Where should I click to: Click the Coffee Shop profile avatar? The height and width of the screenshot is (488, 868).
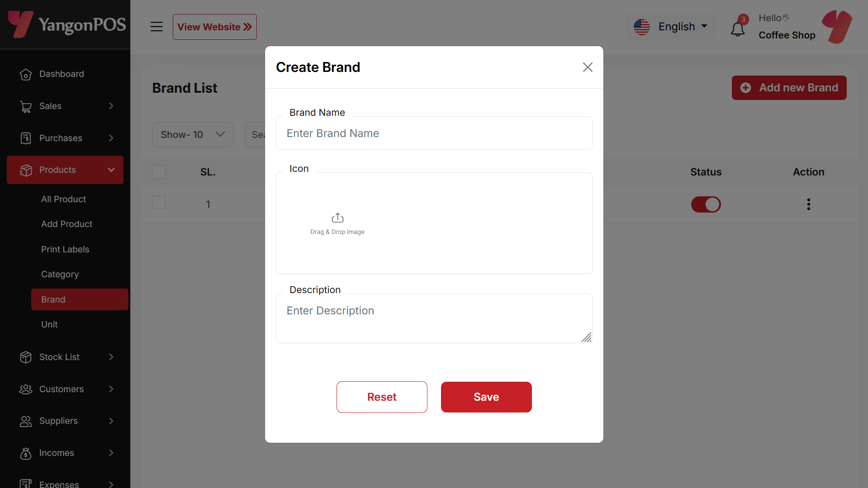point(837,27)
